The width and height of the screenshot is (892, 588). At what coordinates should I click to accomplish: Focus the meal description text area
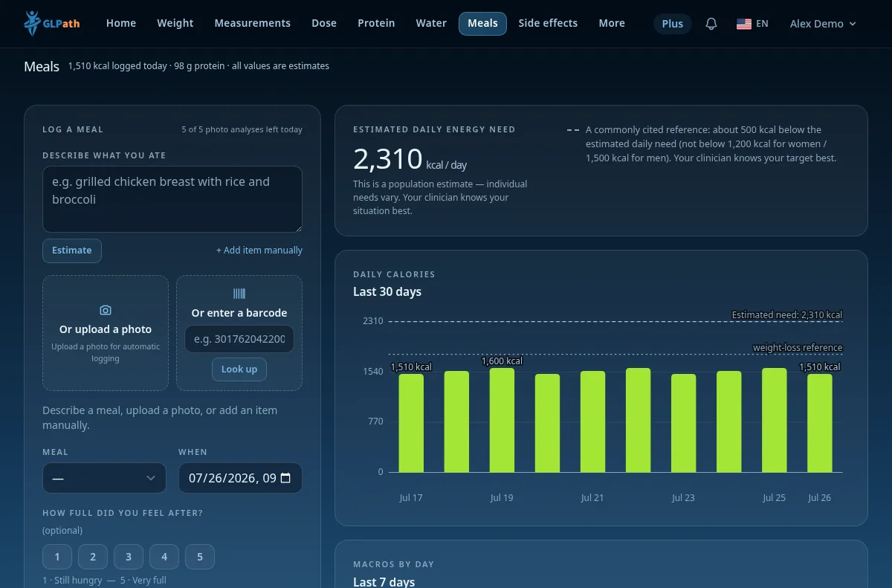pyautogui.click(x=172, y=199)
